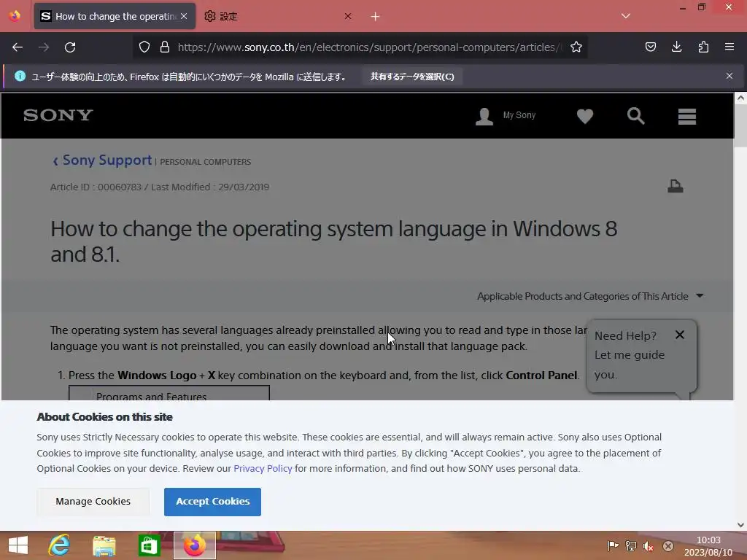Click the Firefox info icon in notification
This screenshot has width=747, height=560.
[x=20, y=76]
